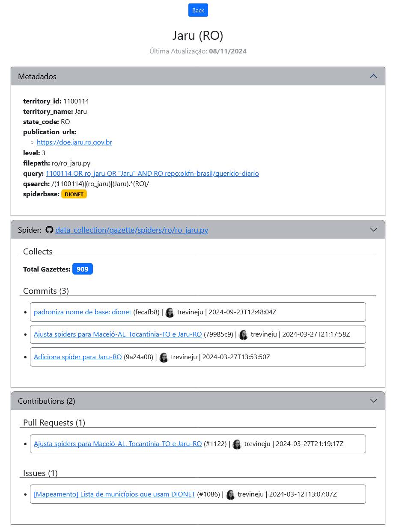Open the doe.jaru.ro.gov.br publication link
The height and width of the screenshot is (532, 396).
tap(74, 142)
